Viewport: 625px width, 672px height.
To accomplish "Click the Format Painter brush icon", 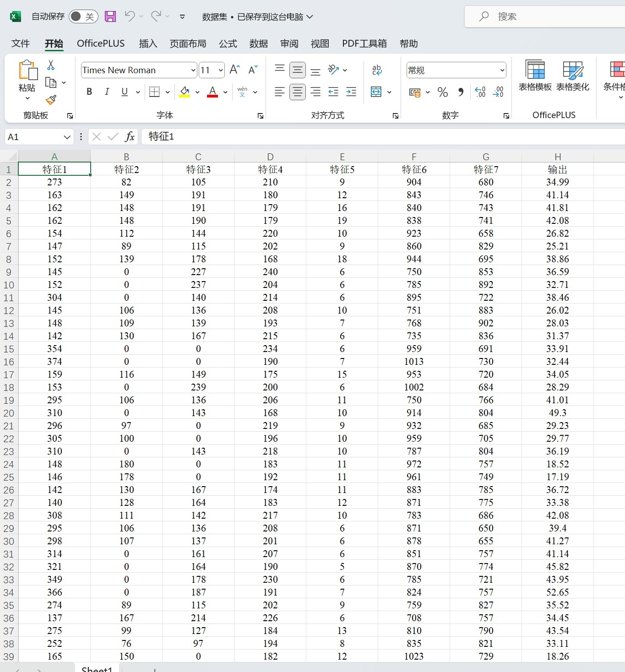I will 51,100.
